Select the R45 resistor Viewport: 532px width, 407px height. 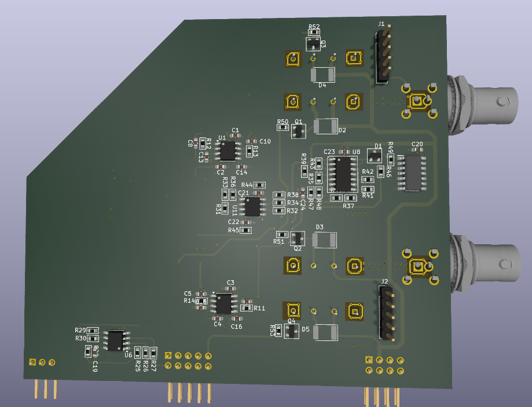pyautogui.click(x=246, y=230)
